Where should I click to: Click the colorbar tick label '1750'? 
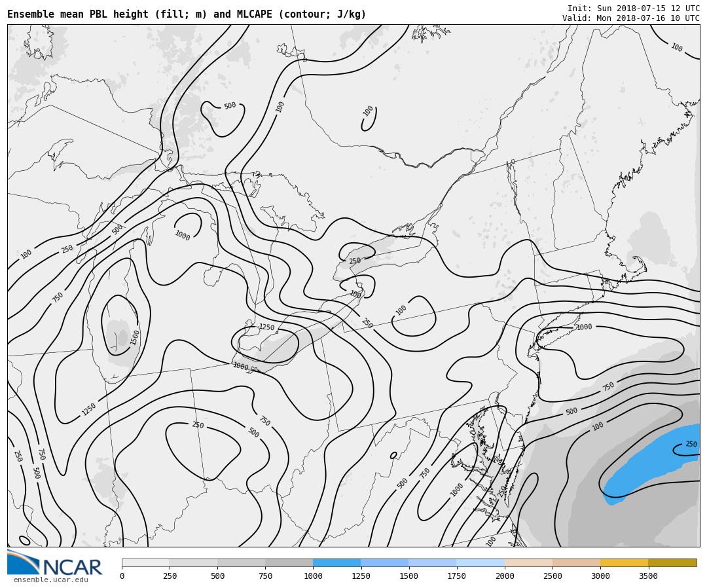tap(457, 576)
